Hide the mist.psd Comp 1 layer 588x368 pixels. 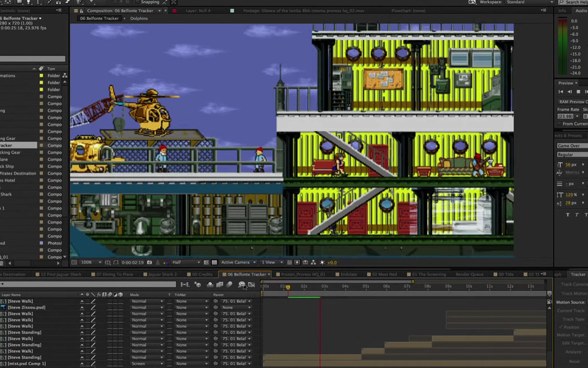click(x=81, y=364)
